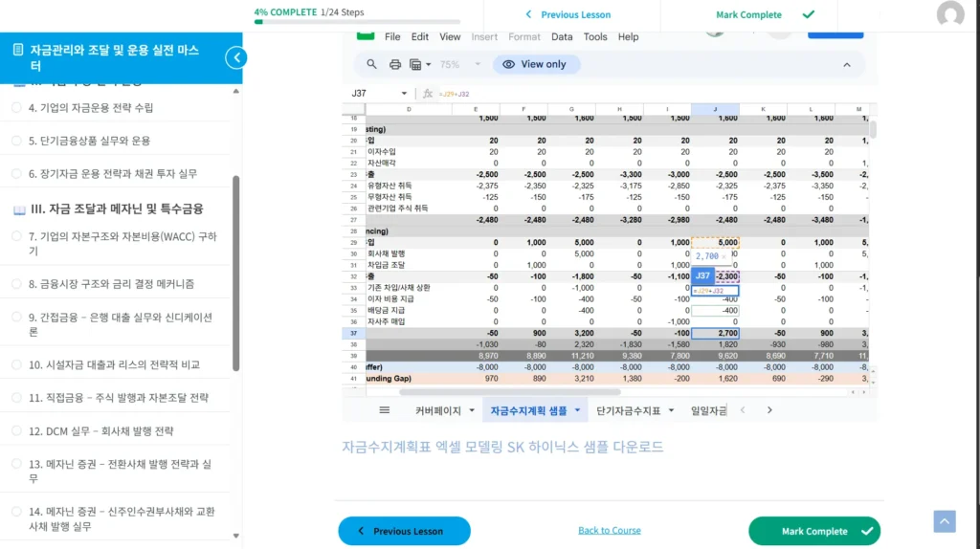The height and width of the screenshot is (549, 980).
Task: Click Back to Course link
Action: point(610,530)
